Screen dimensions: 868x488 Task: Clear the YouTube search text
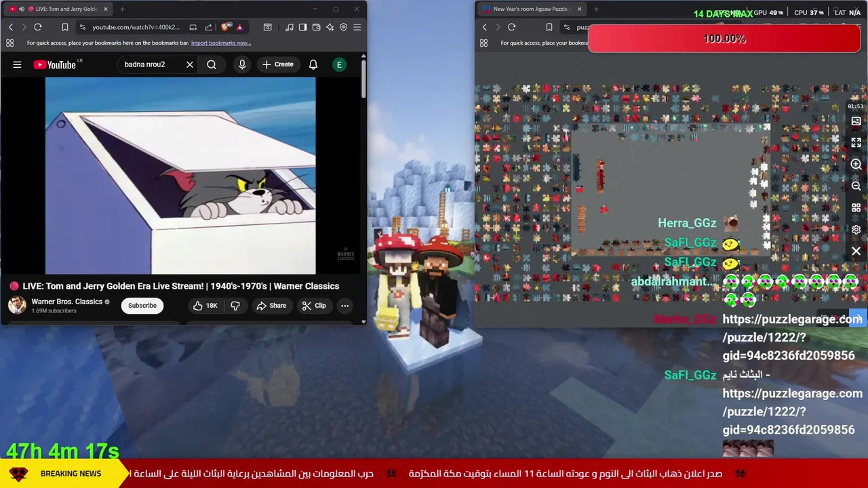pos(190,64)
